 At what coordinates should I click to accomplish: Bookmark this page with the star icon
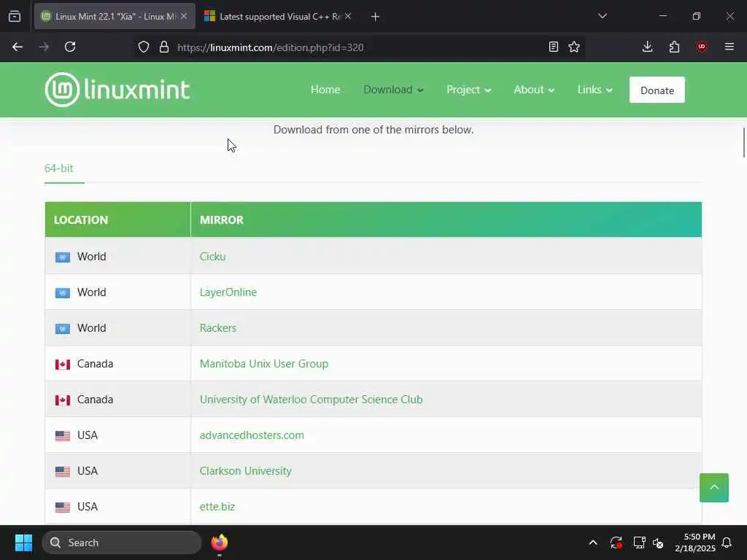(x=574, y=47)
